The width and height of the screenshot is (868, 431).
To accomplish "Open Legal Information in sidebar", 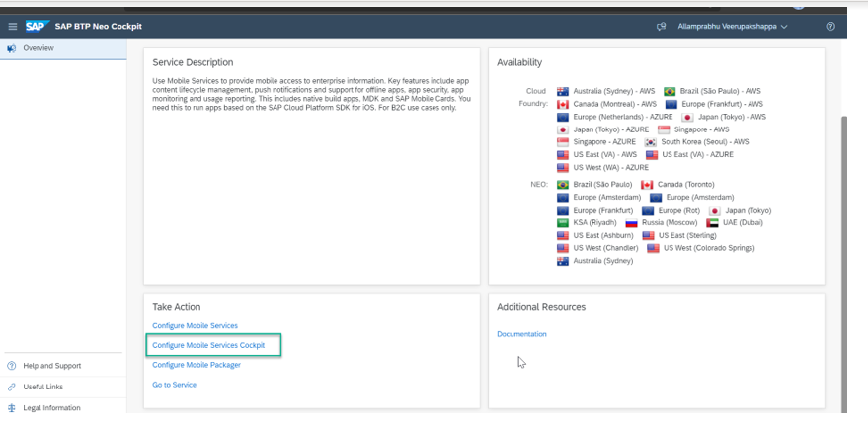I will point(51,408).
